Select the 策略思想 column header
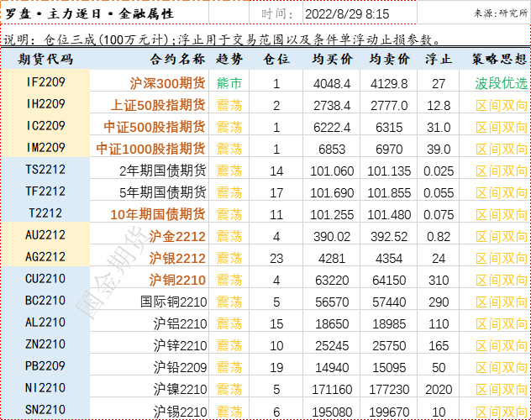This screenshot has width=531, height=420. 500,59
